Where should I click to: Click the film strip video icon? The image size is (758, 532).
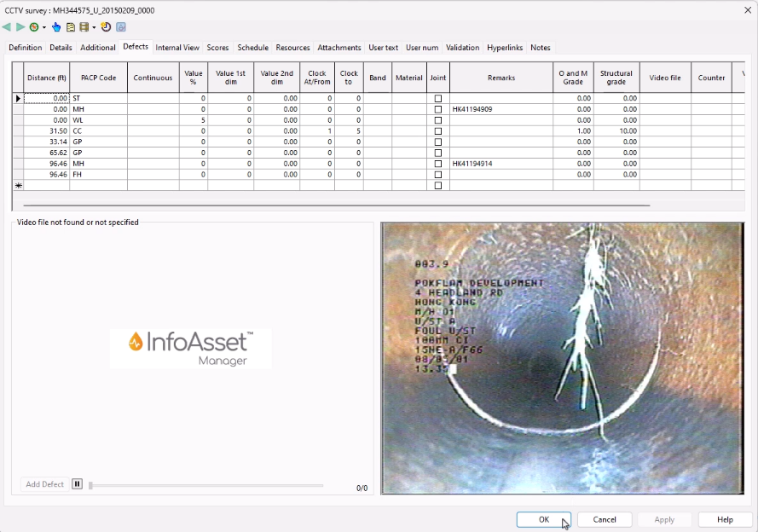(84, 27)
